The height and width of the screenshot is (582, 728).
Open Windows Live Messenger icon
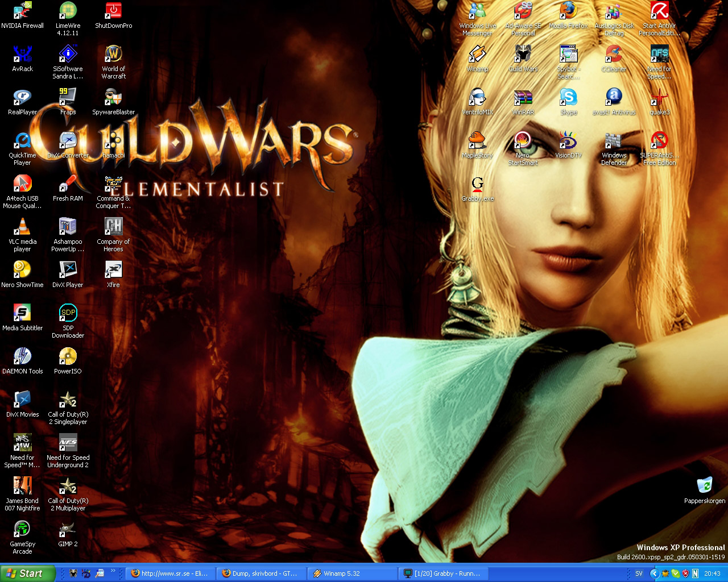pyautogui.click(x=477, y=19)
